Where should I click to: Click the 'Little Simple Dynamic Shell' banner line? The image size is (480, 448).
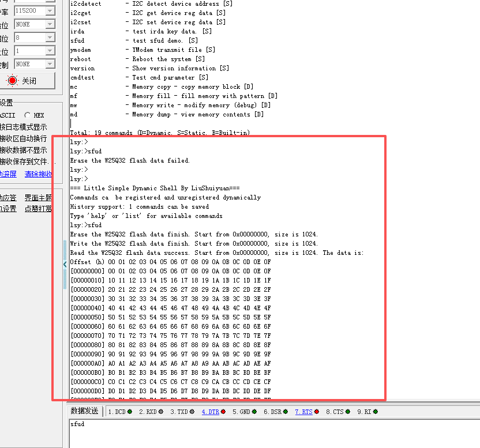click(x=155, y=188)
